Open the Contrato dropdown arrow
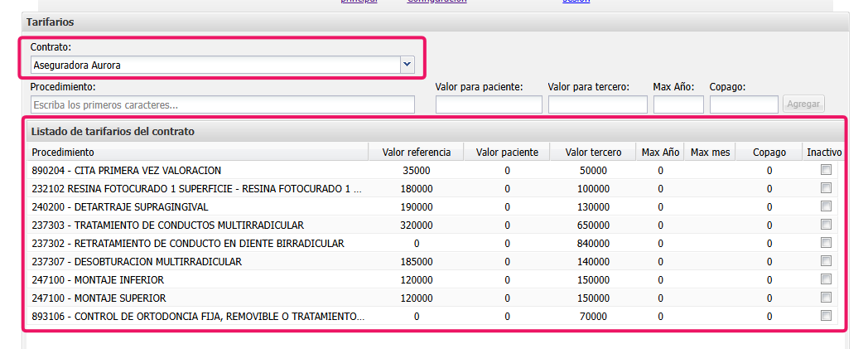The width and height of the screenshot is (868, 349). (406, 65)
